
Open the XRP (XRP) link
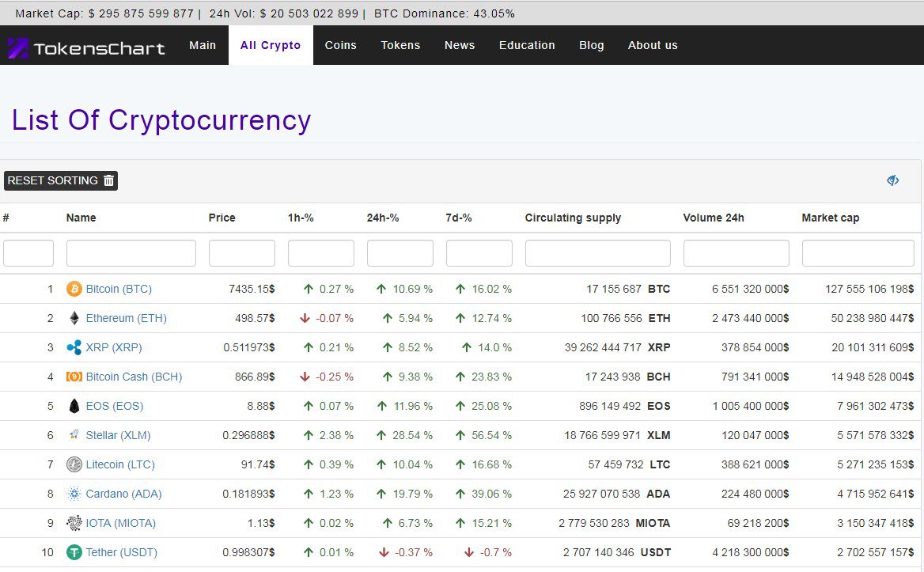coord(114,347)
